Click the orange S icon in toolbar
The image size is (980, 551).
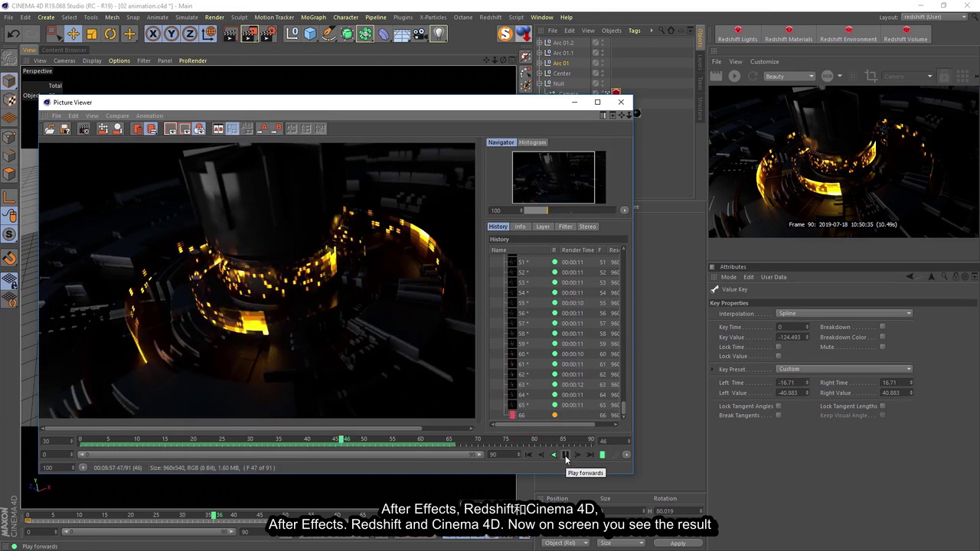pos(505,34)
